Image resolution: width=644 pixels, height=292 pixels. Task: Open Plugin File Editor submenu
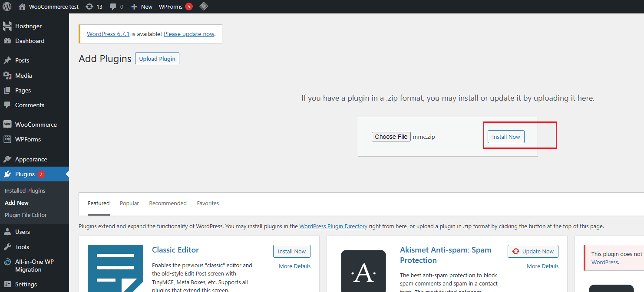(26, 215)
